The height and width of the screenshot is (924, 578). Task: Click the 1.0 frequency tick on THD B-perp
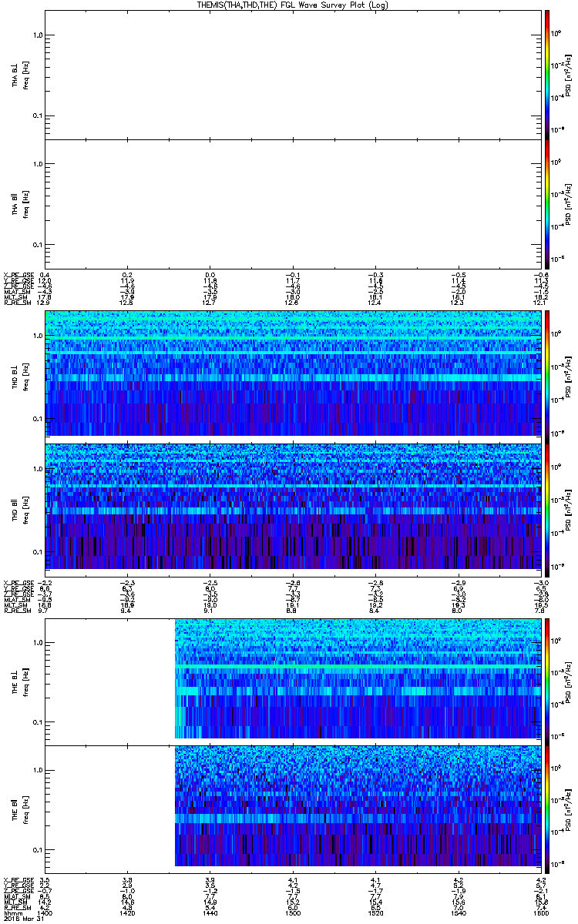[x=38, y=336]
